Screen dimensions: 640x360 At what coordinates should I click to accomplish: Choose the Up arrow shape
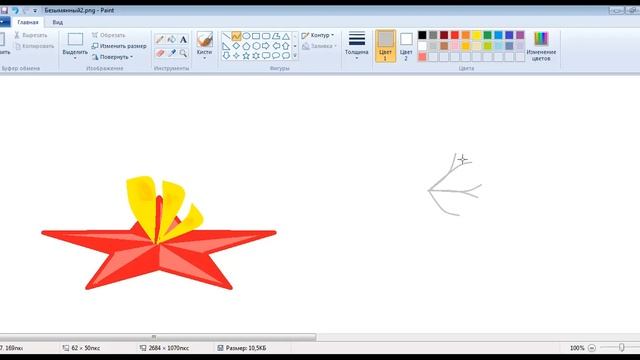286,46
